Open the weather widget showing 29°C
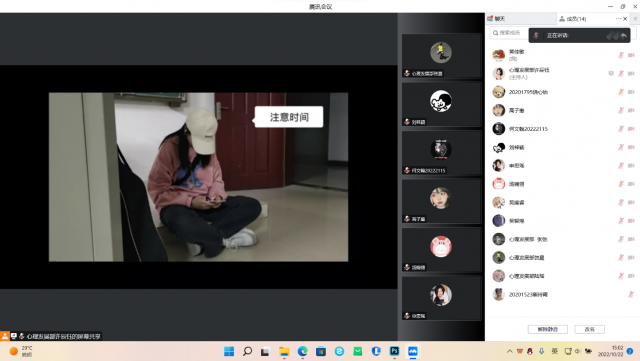Viewport: 640px width, 361px height. click(21, 351)
